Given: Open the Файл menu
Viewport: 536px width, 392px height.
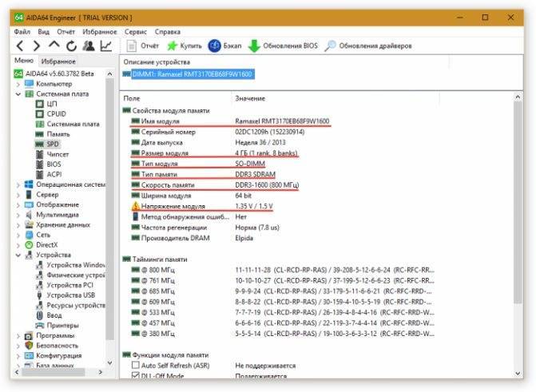Looking at the screenshot, I should pyautogui.click(x=22, y=32).
